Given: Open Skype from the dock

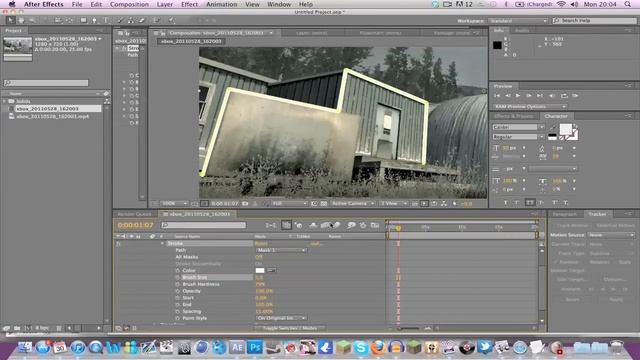Looking at the screenshot, I should [361, 347].
